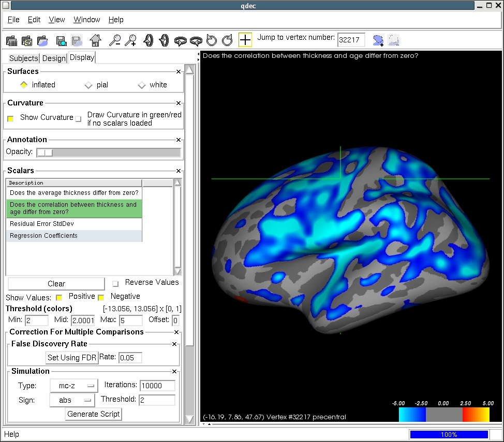Screen dimensions: 504x442
Task: Switch to the Design tab
Action: coord(54,58)
